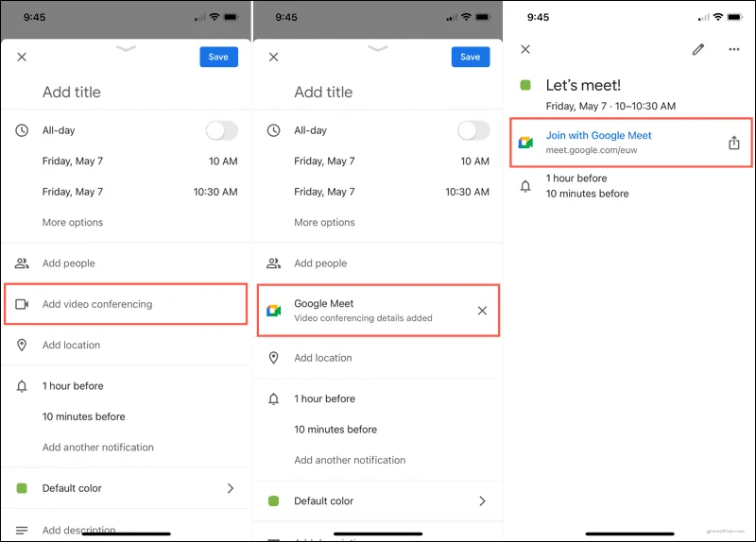The height and width of the screenshot is (542, 756).
Task: Close the Let's meet! event details
Action: 525,49
